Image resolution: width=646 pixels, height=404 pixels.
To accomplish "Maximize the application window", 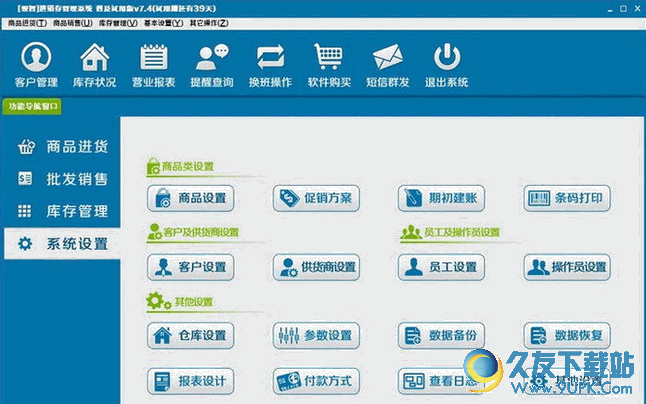I will click(623, 9).
